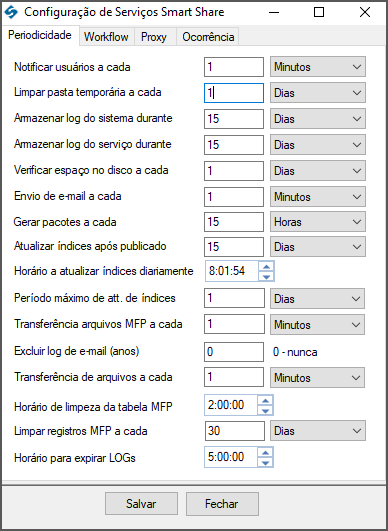Increase the 'Horário a atualizar índices diariamente' time with up arrow
The image size is (388, 531).
[266, 266]
